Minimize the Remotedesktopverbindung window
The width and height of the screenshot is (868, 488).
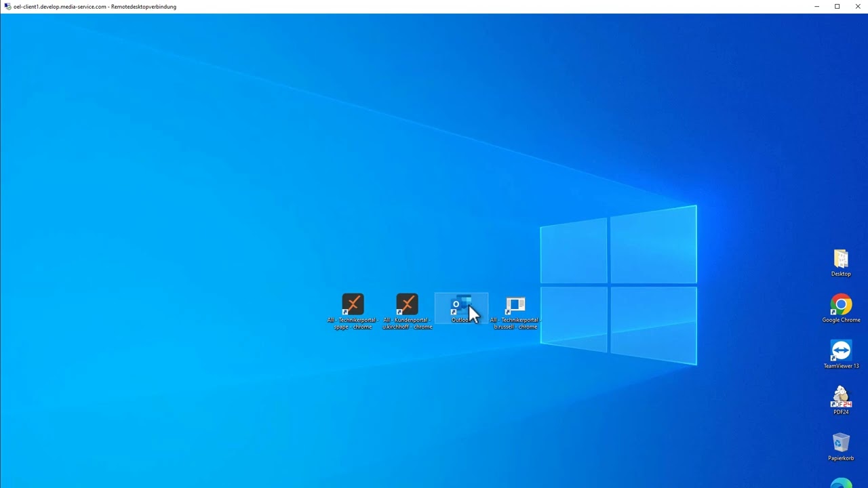pos(816,7)
